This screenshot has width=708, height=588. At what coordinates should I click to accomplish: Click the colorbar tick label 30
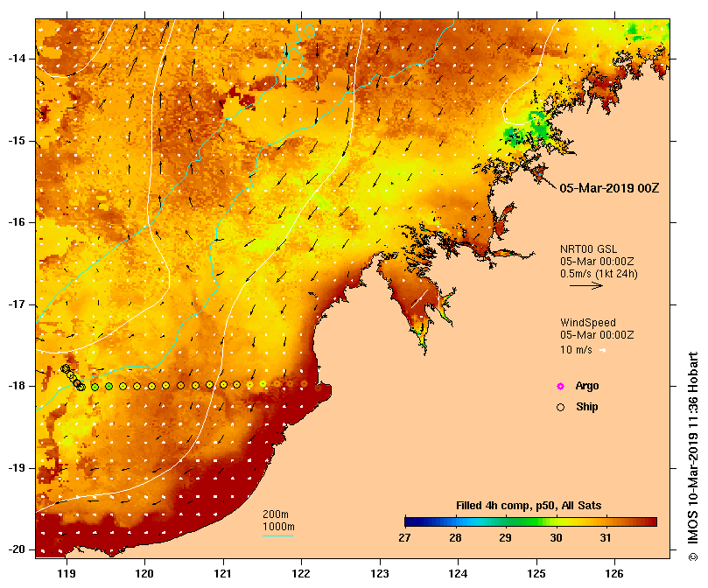[x=556, y=538]
